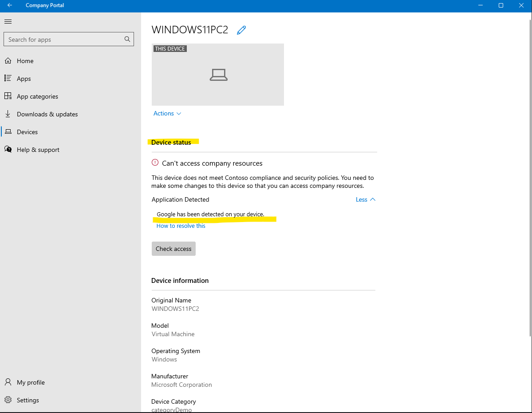Click the Can't access company resources text
532x413 pixels.
[212, 163]
